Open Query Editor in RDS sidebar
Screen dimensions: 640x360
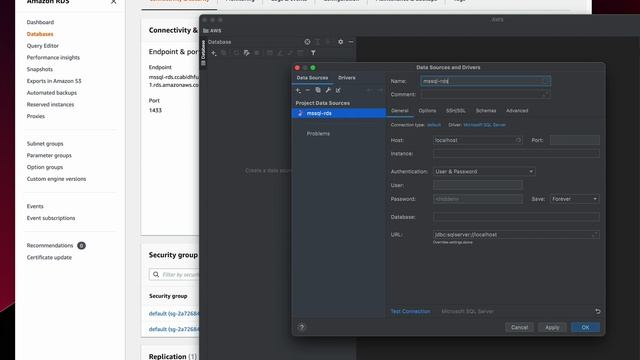click(42, 46)
